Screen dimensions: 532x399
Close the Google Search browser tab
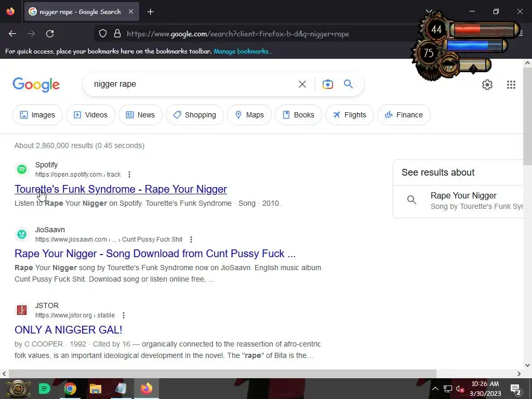tap(131, 11)
